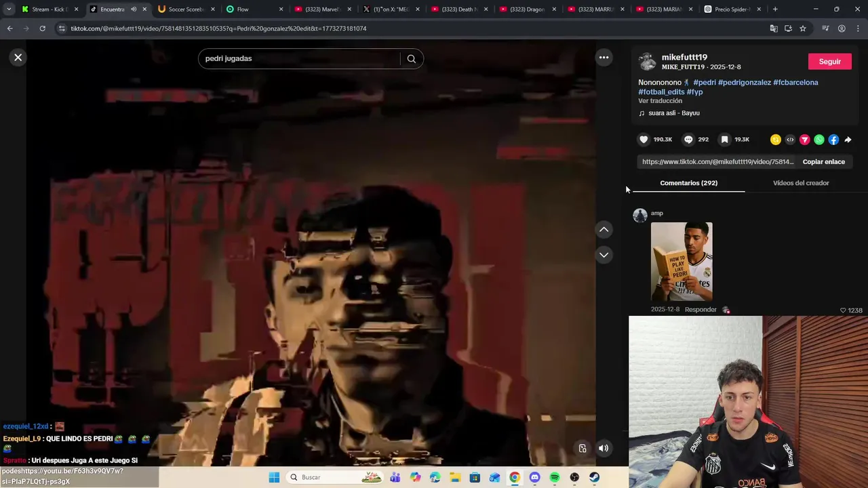Open Discord from taskbar
Viewport: 868px width, 488px height.
[x=535, y=477]
